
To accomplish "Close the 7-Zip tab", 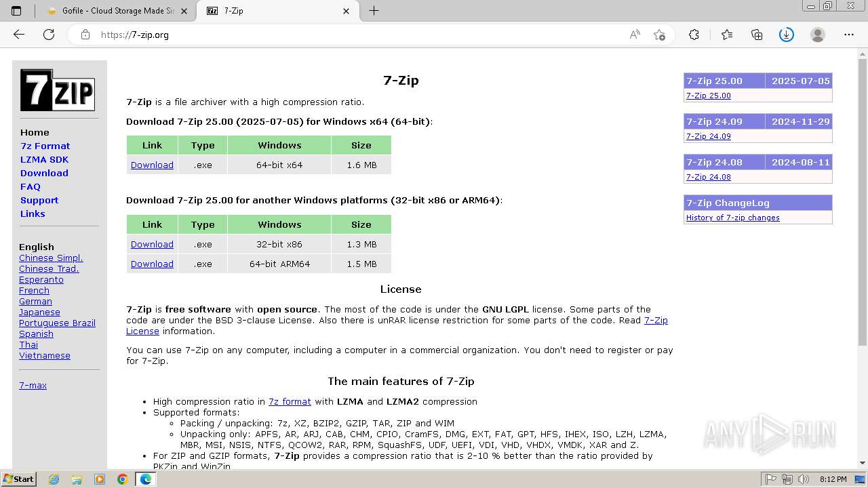I will point(347,11).
